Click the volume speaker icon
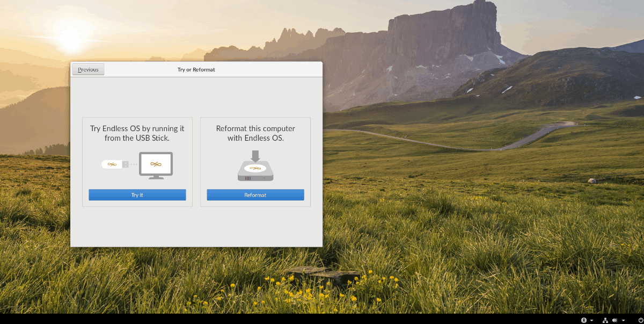644x324 pixels. [x=614, y=320]
